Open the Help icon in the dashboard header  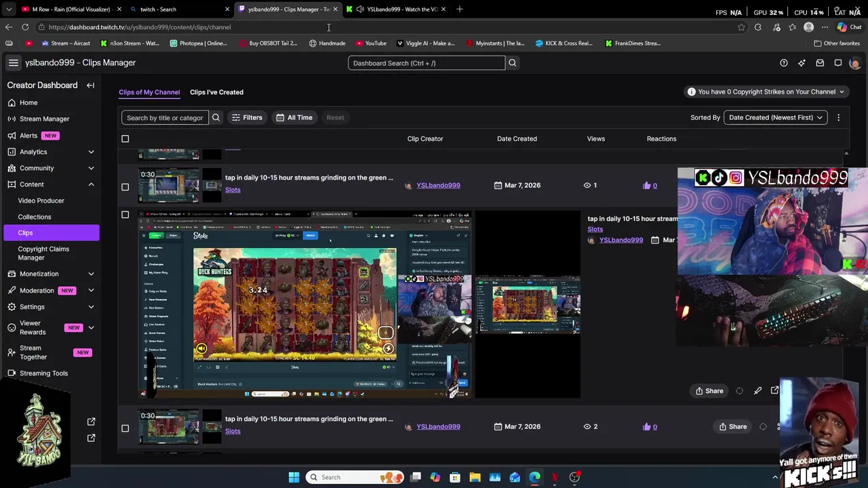coord(784,63)
